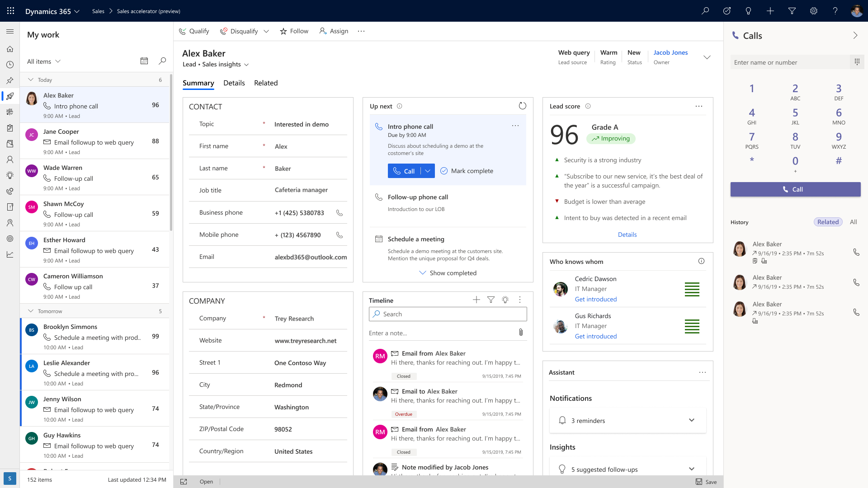Expand the 3 reminders notification section

click(691, 420)
